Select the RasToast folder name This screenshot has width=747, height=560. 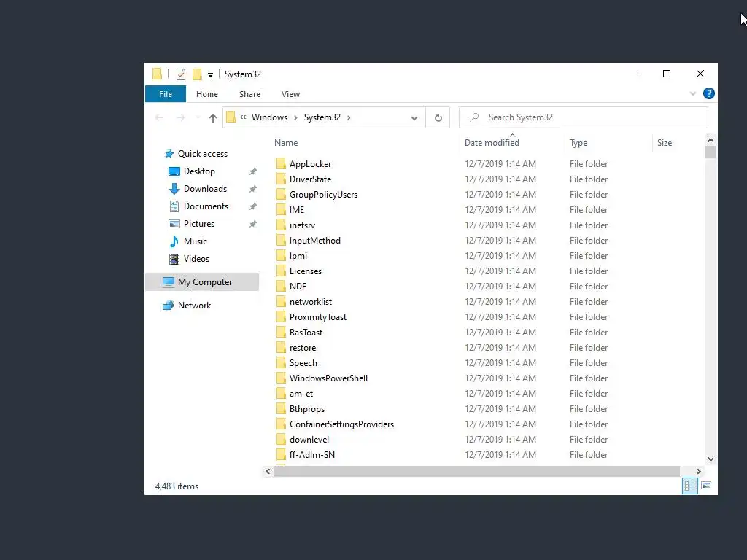[x=306, y=332]
